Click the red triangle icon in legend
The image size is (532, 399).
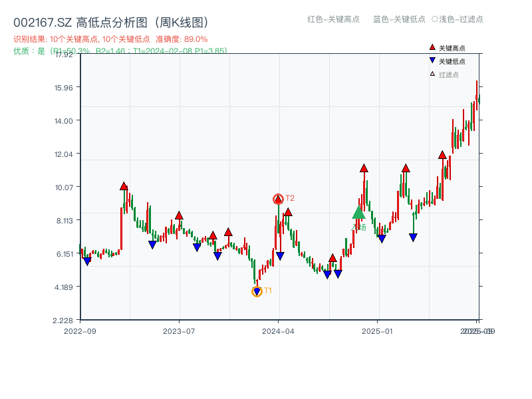pos(432,47)
